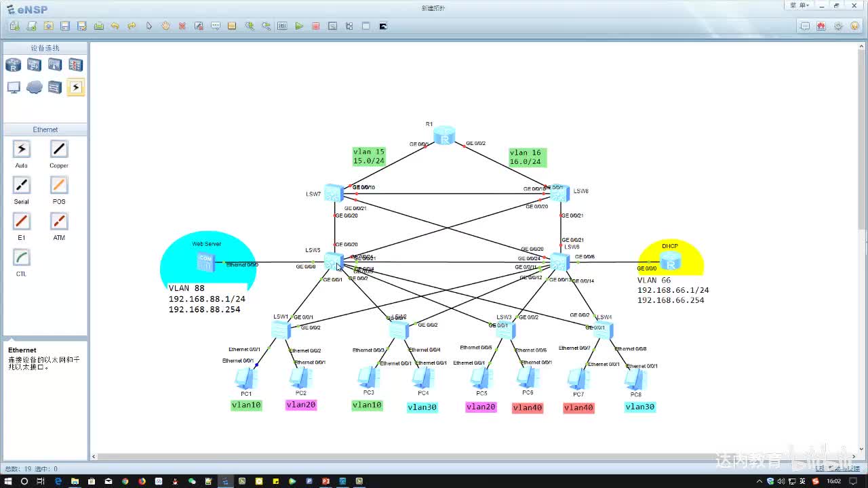Open an existing topology file
The height and width of the screenshot is (488, 868).
click(x=48, y=26)
